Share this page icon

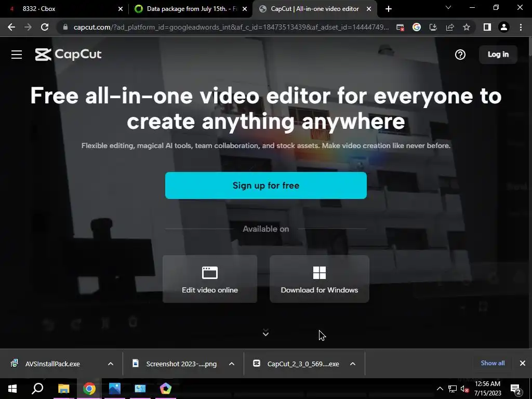[x=450, y=27]
